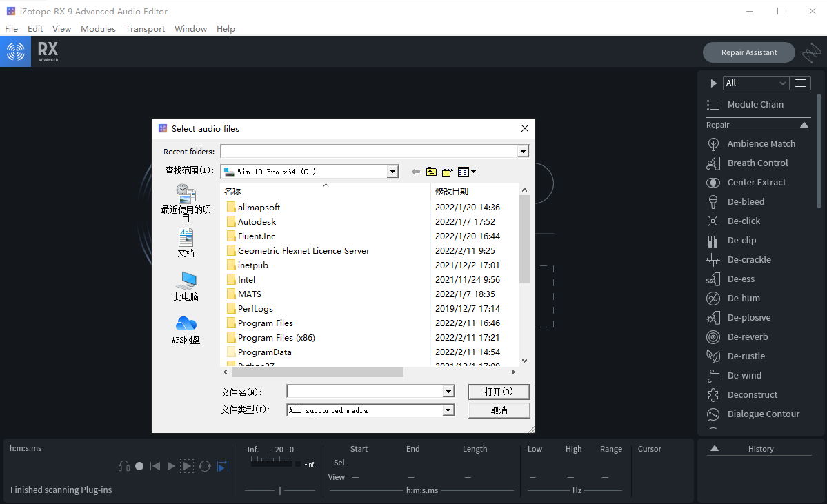Select 最近使用的项目 in sidebar
This screenshot has height=504, width=827.
click(186, 203)
